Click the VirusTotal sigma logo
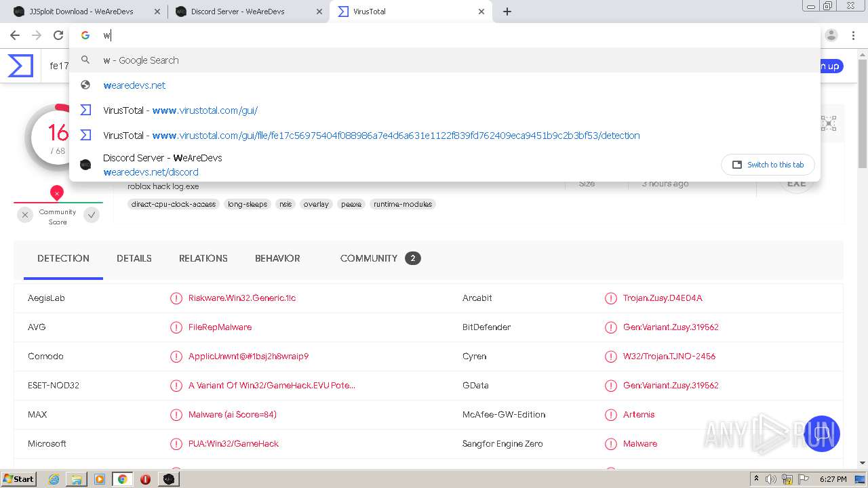 coord(20,66)
